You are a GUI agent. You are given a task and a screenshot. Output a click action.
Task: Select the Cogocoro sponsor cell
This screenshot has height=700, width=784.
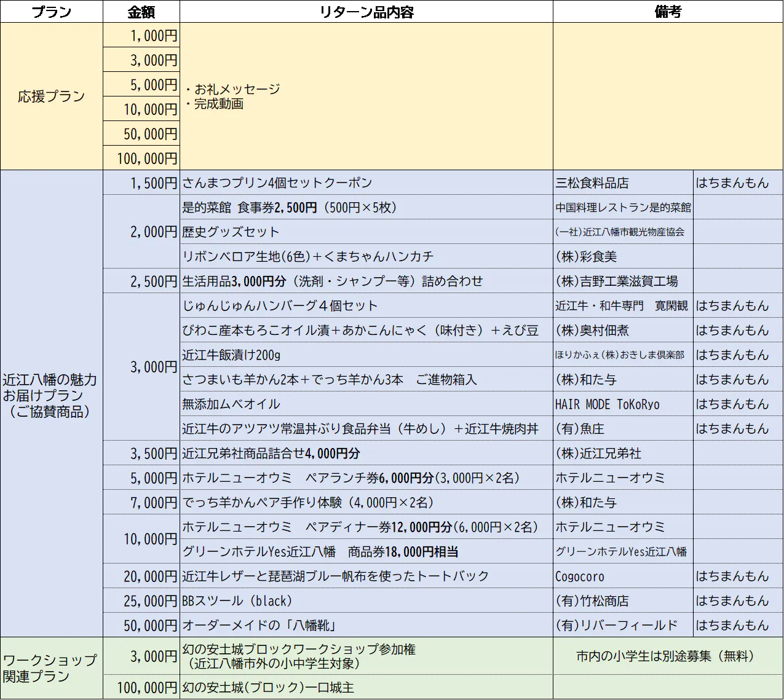[623, 576]
